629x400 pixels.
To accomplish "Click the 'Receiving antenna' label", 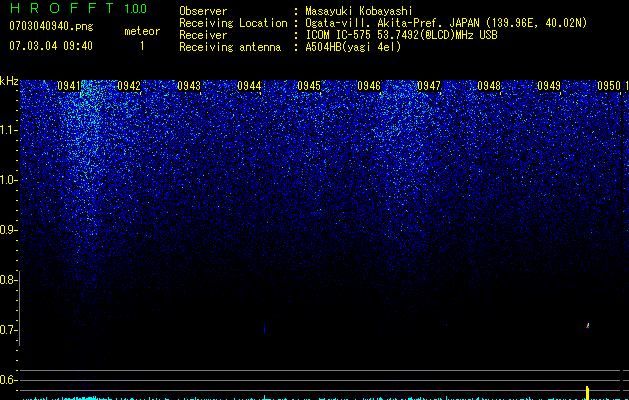I will pos(230,47).
